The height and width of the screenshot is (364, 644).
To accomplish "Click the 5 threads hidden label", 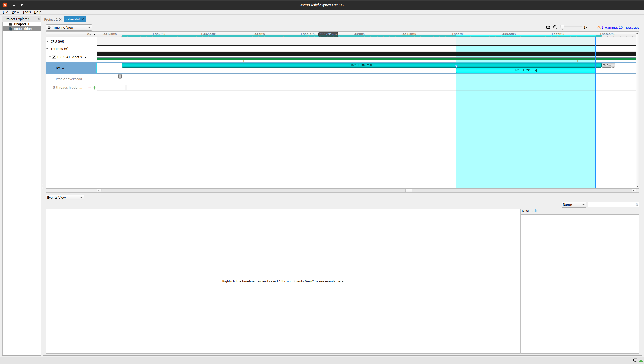I will (x=68, y=88).
